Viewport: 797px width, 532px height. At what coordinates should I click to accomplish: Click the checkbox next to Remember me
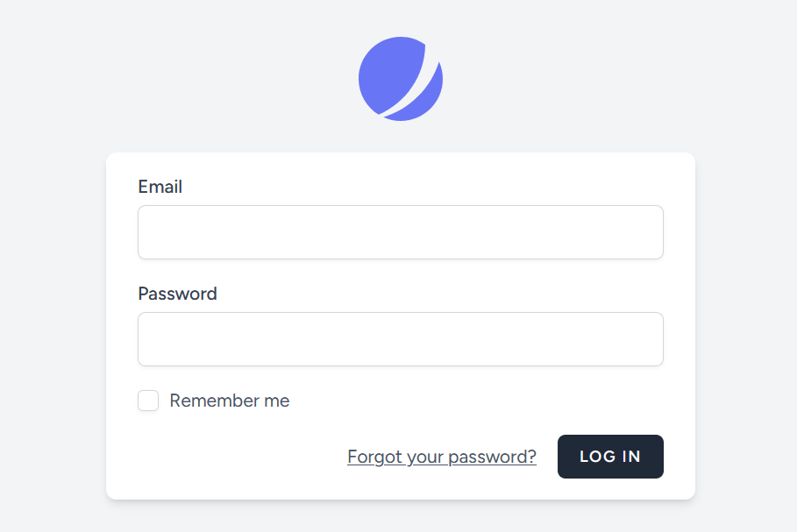click(147, 401)
